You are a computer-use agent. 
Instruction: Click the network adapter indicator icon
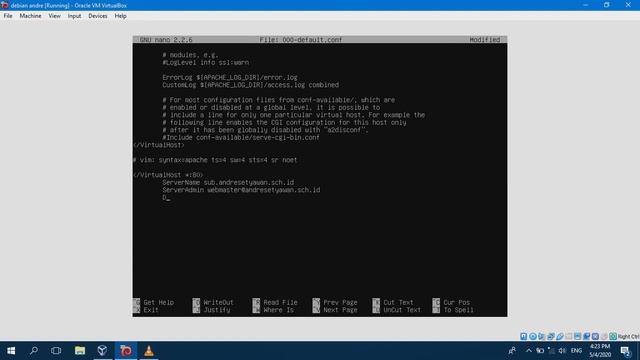point(551,336)
